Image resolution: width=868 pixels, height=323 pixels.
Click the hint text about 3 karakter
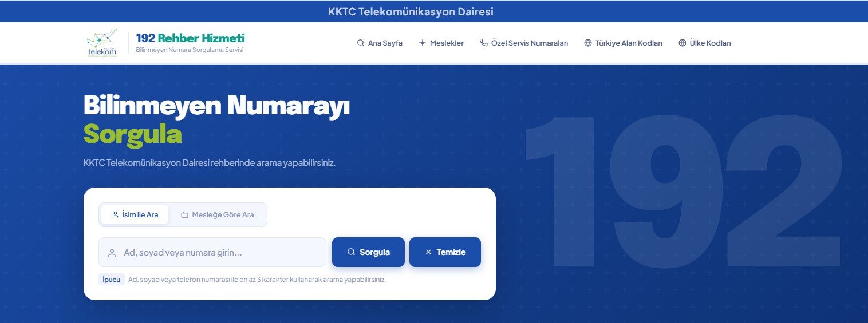257,280
